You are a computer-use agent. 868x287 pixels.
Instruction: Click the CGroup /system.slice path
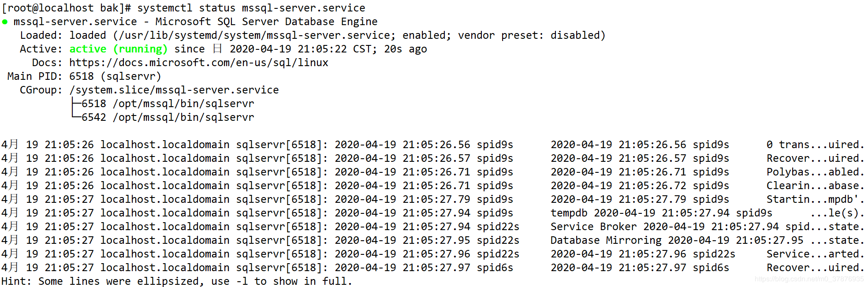174,90
